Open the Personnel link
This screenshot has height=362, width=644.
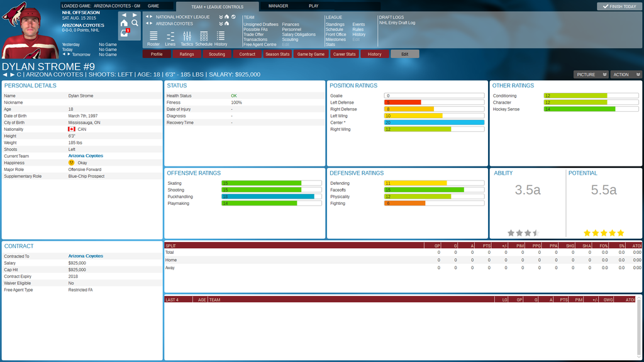pos(292,30)
